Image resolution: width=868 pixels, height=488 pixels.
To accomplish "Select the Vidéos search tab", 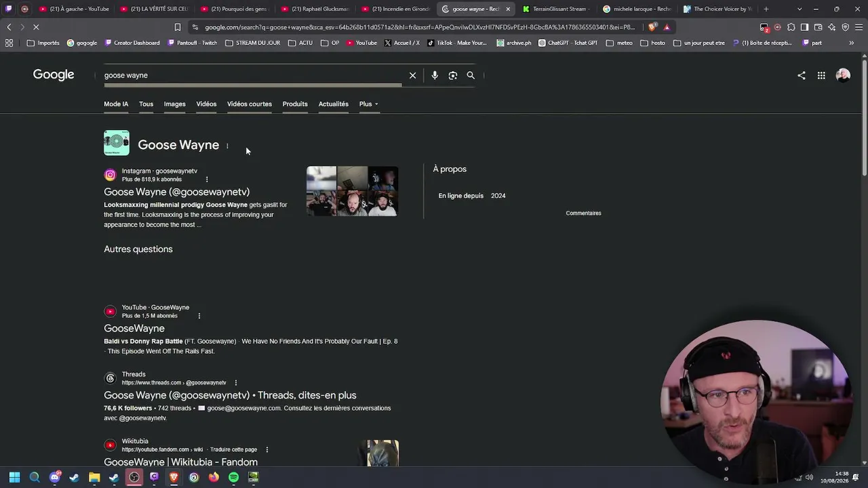I will [x=206, y=104].
